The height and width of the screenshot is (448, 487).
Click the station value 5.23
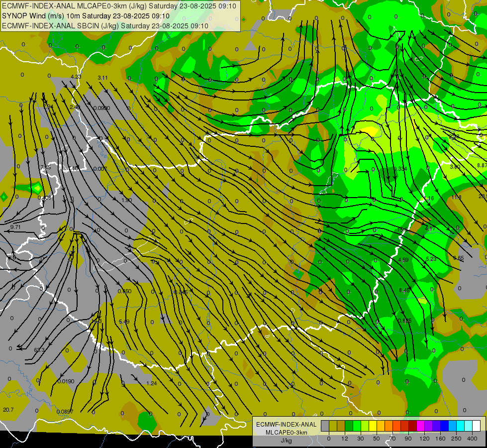point(431,259)
